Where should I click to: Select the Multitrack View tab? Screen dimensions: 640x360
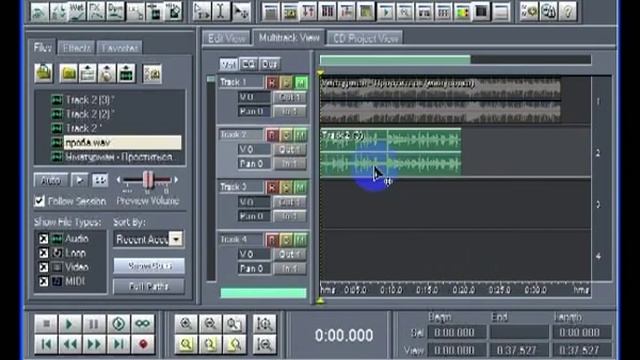[289, 38]
